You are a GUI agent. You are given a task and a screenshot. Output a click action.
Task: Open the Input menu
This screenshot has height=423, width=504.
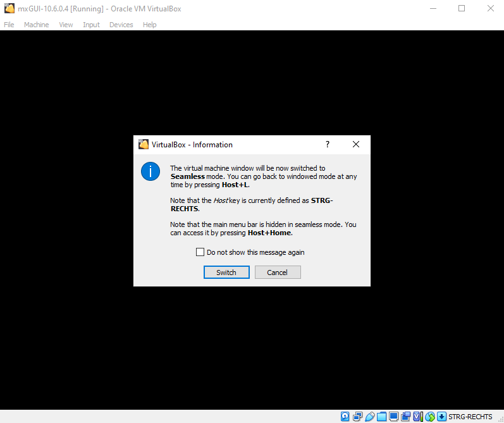(91, 25)
